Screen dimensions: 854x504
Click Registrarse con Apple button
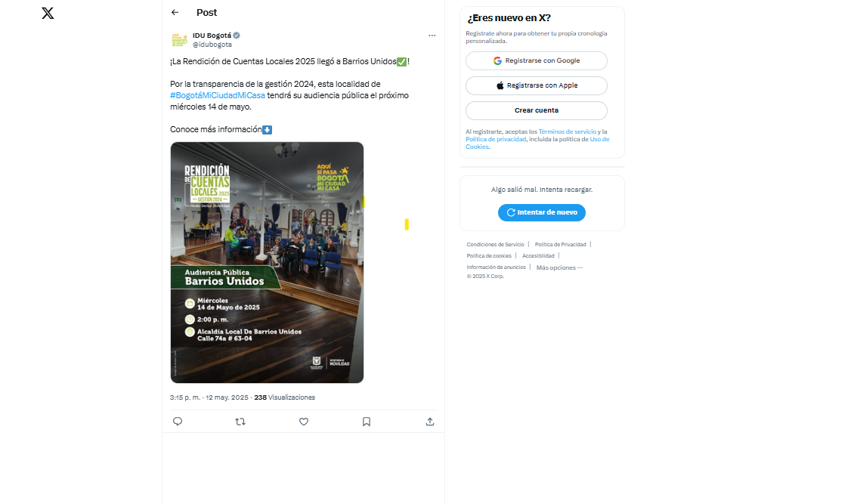pyautogui.click(x=537, y=85)
